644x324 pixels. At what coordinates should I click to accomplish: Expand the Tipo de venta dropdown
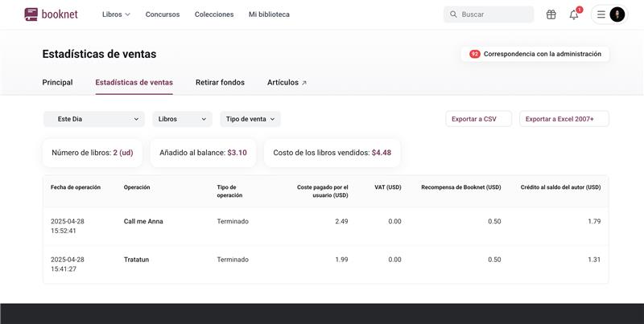pyautogui.click(x=250, y=119)
